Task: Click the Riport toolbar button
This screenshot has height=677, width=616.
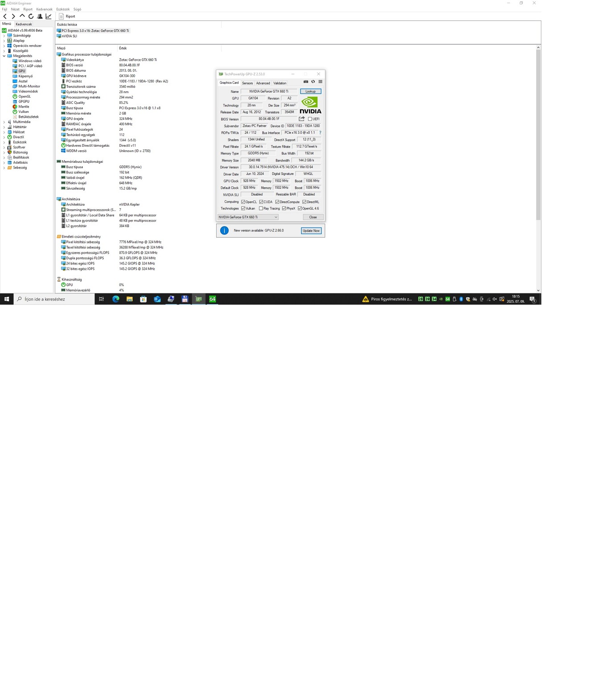Action: pyautogui.click(x=67, y=17)
